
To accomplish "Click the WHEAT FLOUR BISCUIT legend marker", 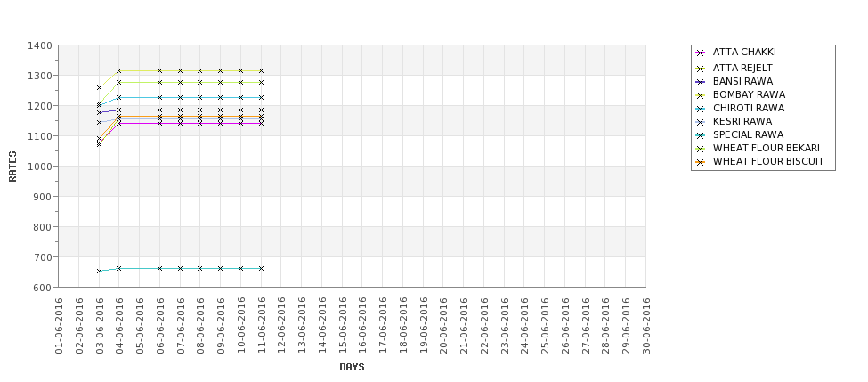I will click(701, 162).
